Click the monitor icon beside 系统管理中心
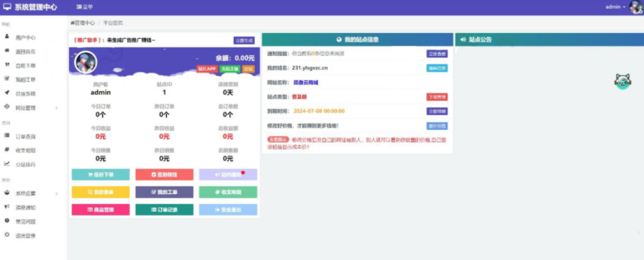This screenshot has height=260, width=644. click(7, 7)
